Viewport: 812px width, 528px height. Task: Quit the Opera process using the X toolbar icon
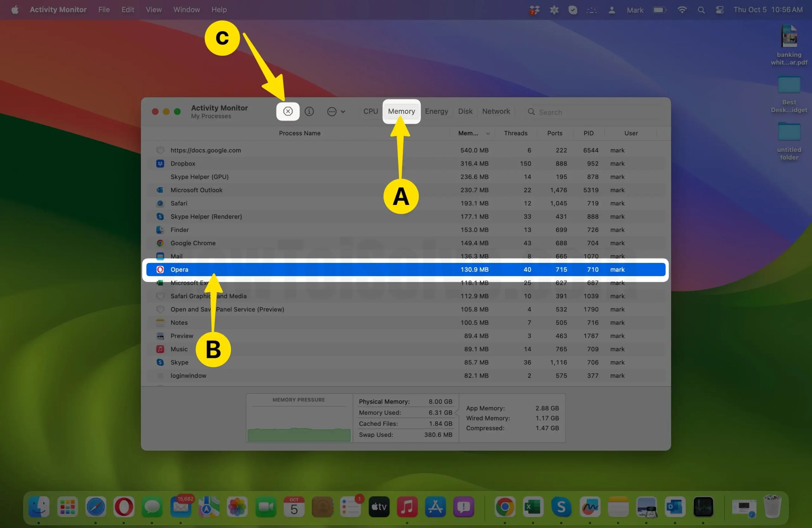tap(288, 111)
